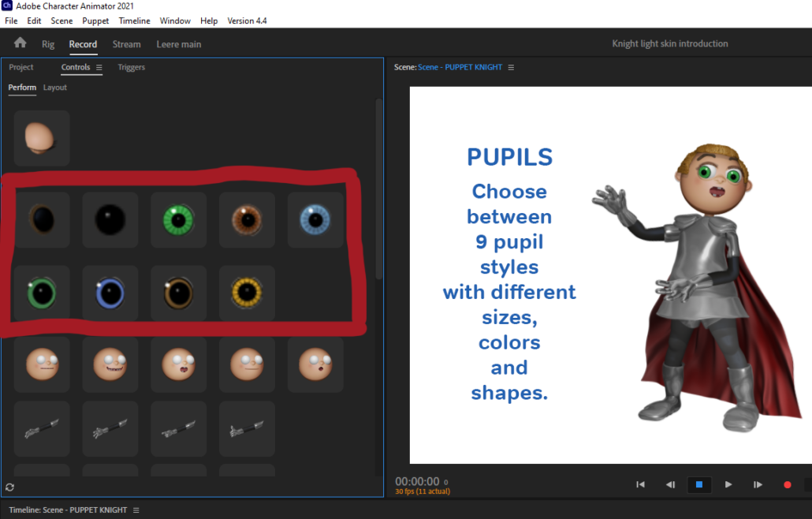812x519 pixels.
Task: Click the Knight light skin introduction title
Action: [x=670, y=43]
